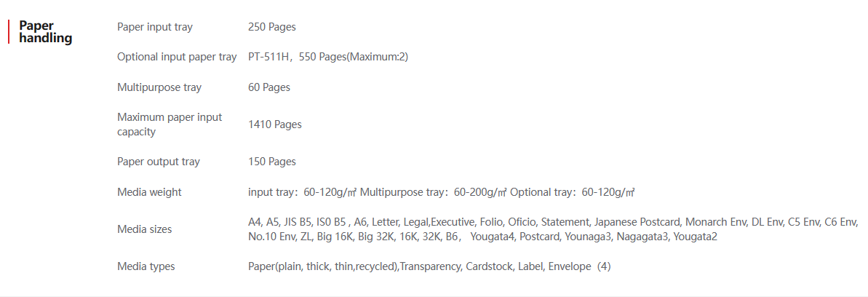Select the "Paper output tray" label
Viewport: 868px width, 297px height.
tap(158, 162)
